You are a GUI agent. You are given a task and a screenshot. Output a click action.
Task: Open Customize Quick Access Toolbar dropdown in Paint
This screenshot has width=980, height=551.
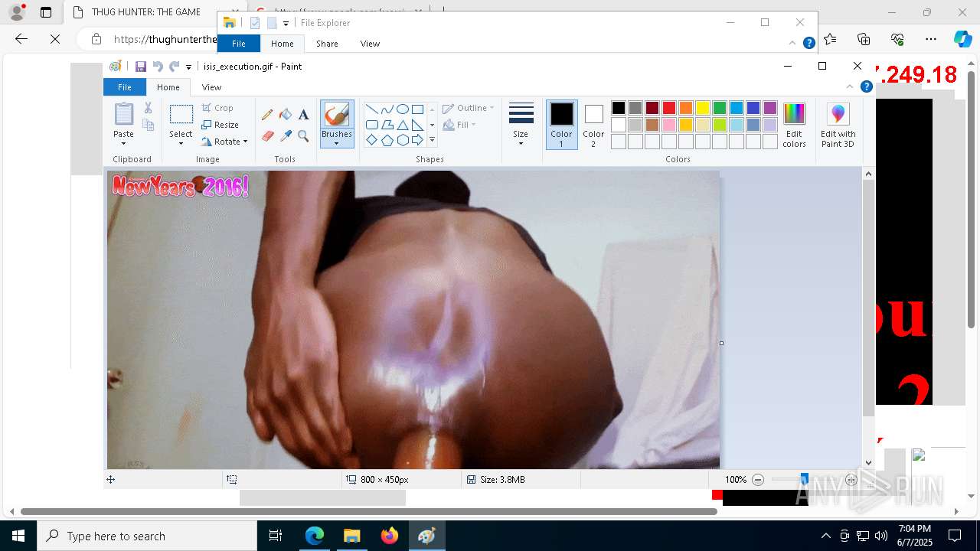point(189,67)
